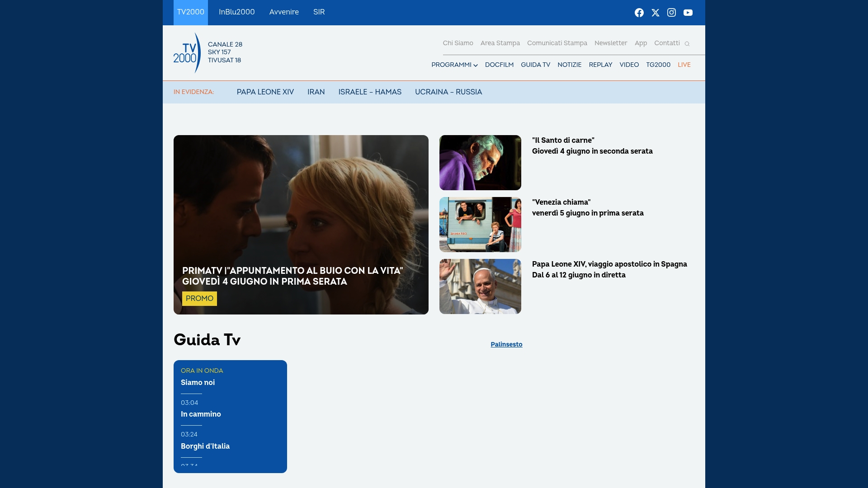Viewport: 868px width, 488px height.
Task: Select the Borghi d'Italia program
Action: (x=205, y=446)
